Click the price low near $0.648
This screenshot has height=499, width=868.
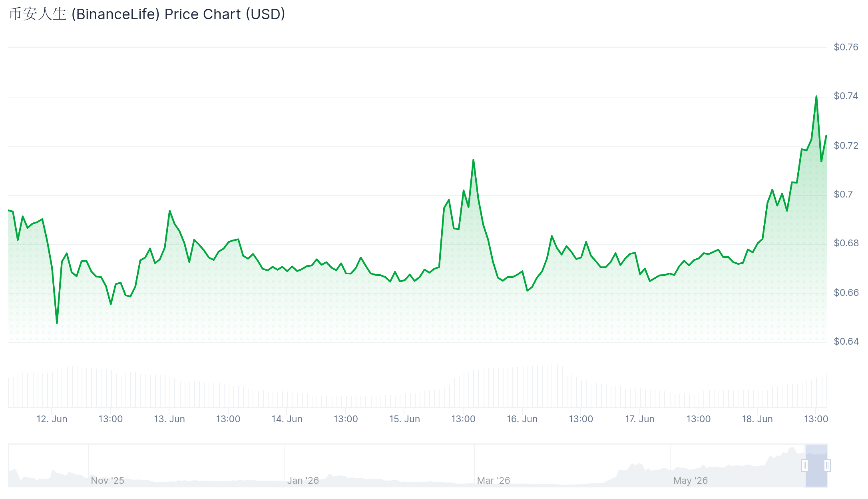coord(57,323)
